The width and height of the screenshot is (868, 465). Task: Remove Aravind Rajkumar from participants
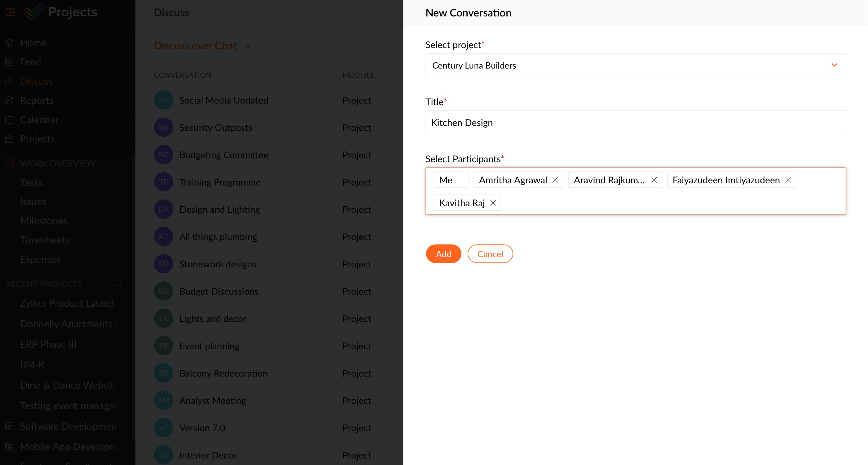654,180
